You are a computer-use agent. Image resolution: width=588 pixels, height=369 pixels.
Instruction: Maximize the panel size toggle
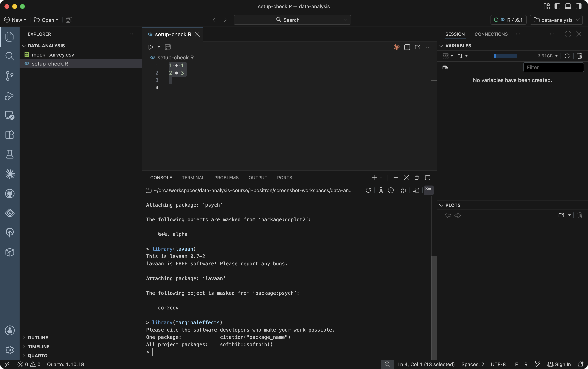coord(428,178)
